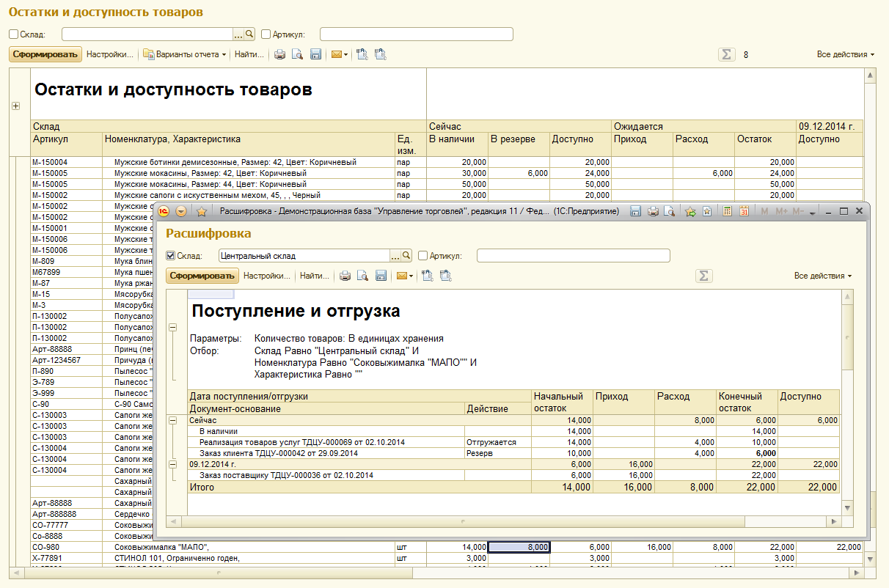This screenshot has height=588, width=889.
Task: Add Расшифровка window to favorites star icon
Action: [202, 211]
